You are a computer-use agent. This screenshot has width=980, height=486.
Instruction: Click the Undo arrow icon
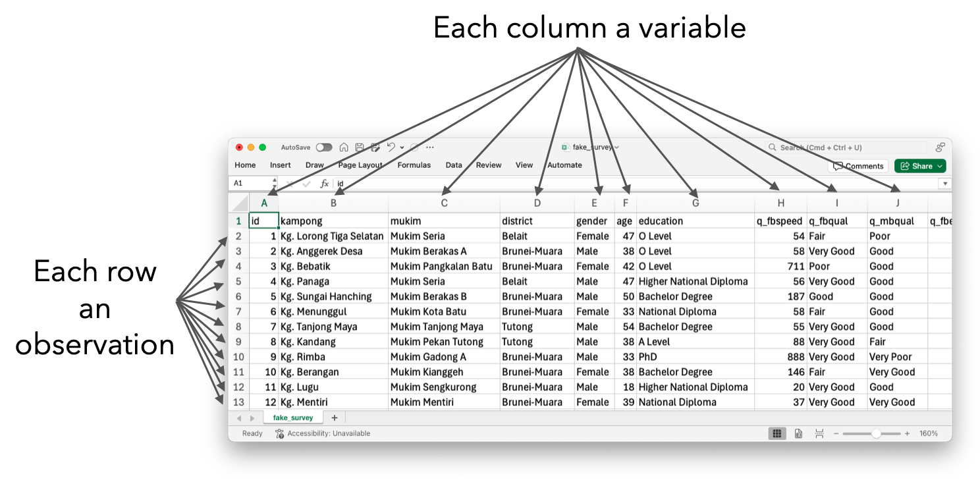(391, 148)
